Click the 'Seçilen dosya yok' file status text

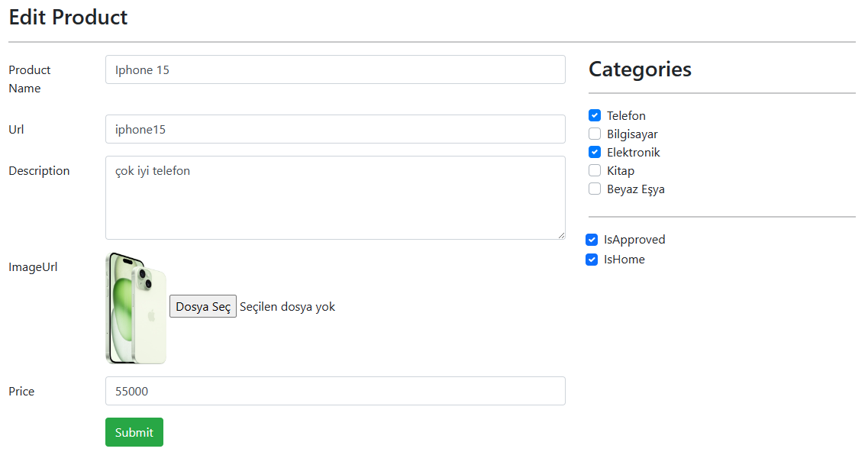coord(287,307)
